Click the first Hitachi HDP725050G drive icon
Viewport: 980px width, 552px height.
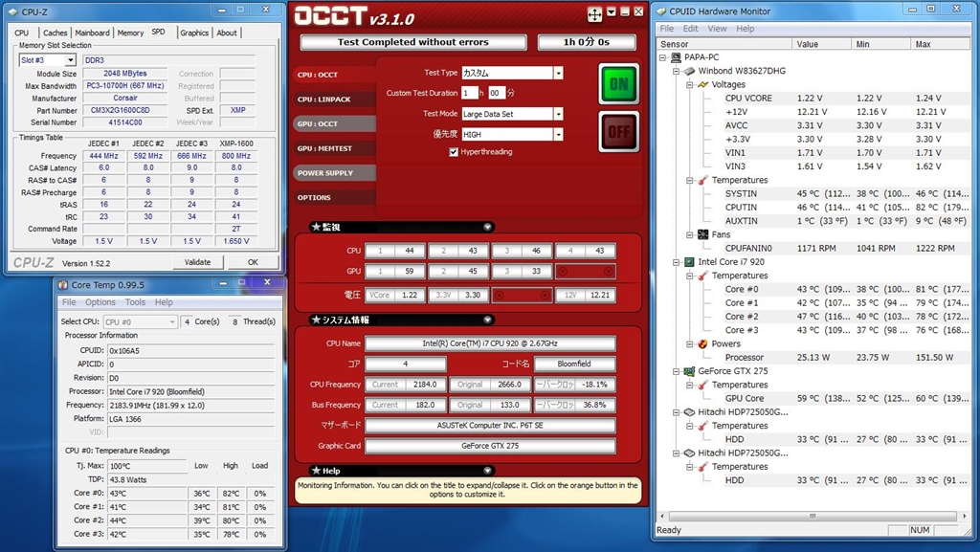pyautogui.click(x=689, y=412)
